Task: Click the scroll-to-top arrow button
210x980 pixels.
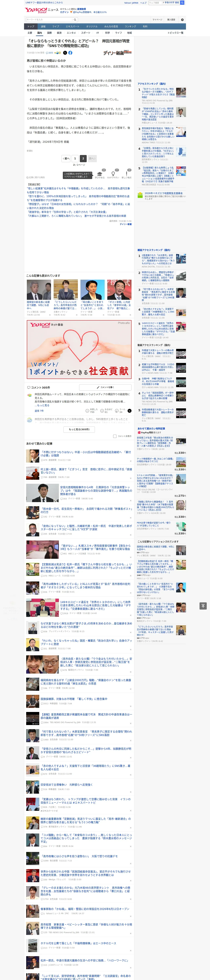Action: pyautogui.click(x=203, y=606)
